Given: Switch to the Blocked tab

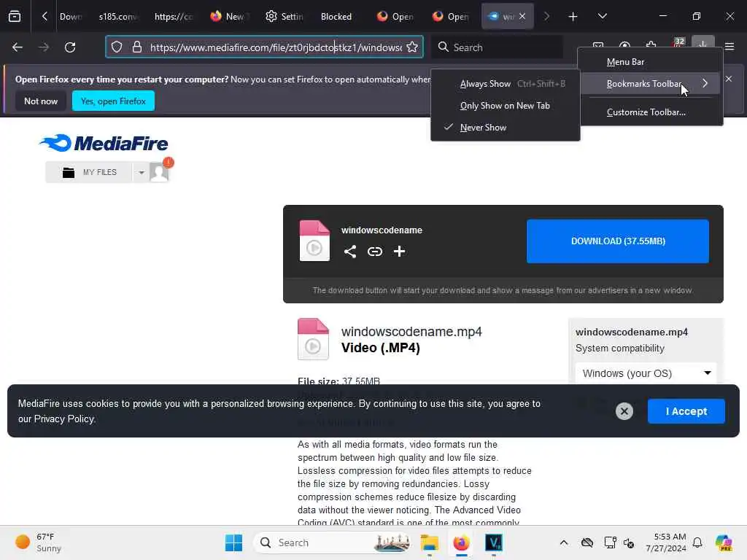Looking at the screenshot, I should [x=336, y=17].
